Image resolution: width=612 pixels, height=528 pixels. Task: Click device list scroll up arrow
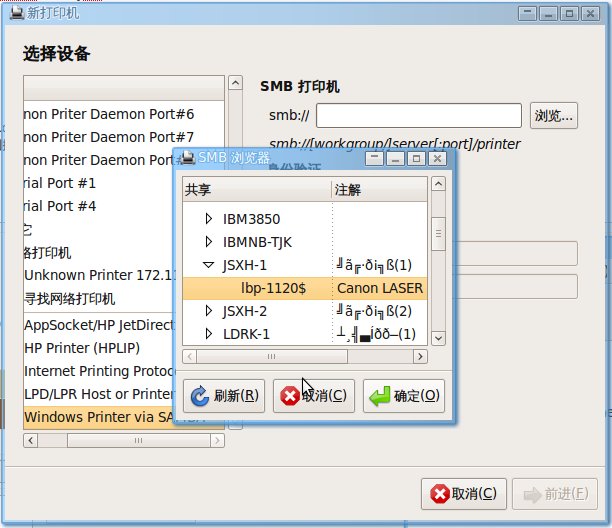tap(235, 83)
